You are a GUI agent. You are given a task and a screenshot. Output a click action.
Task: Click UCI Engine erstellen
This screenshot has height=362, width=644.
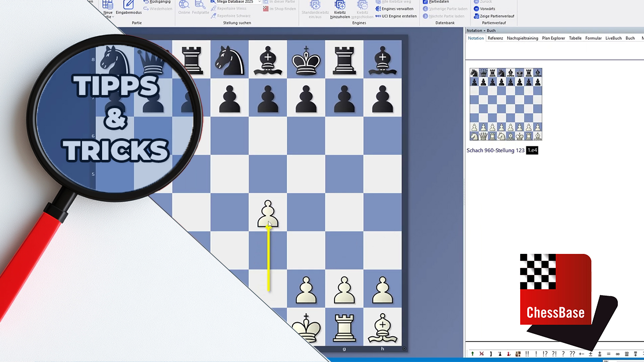coord(396,16)
